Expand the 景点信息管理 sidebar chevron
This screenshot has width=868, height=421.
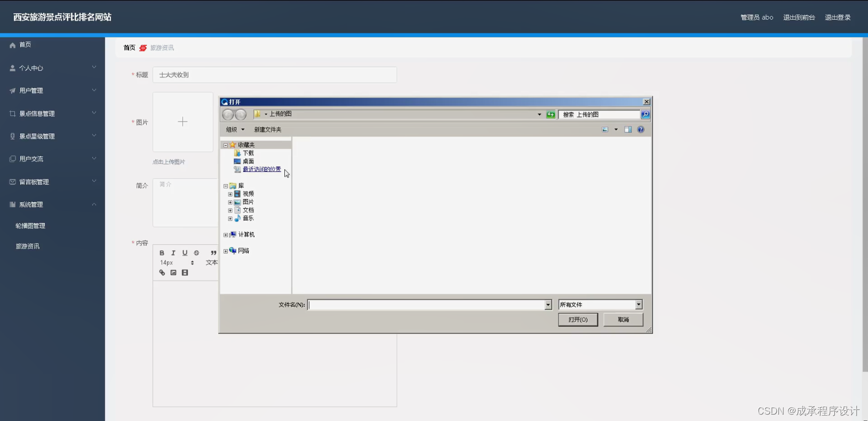pyautogui.click(x=94, y=113)
